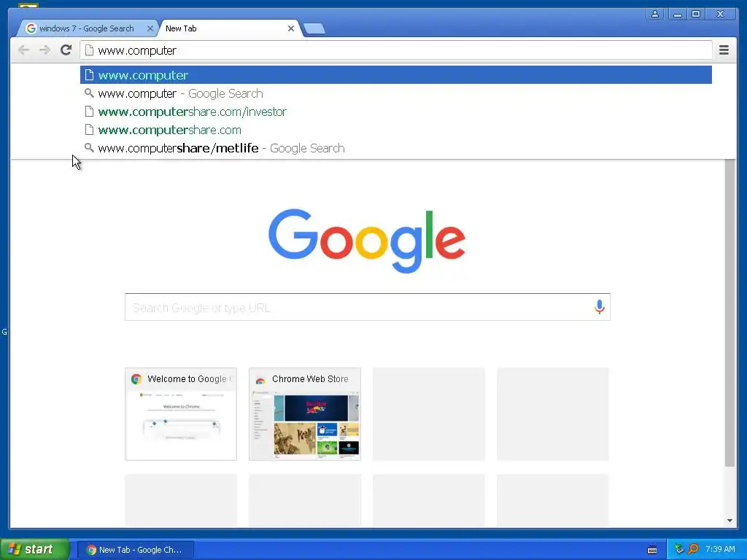Click the Google logo
Image resolution: width=747 pixels, height=560 pixels.
point(367,241)
